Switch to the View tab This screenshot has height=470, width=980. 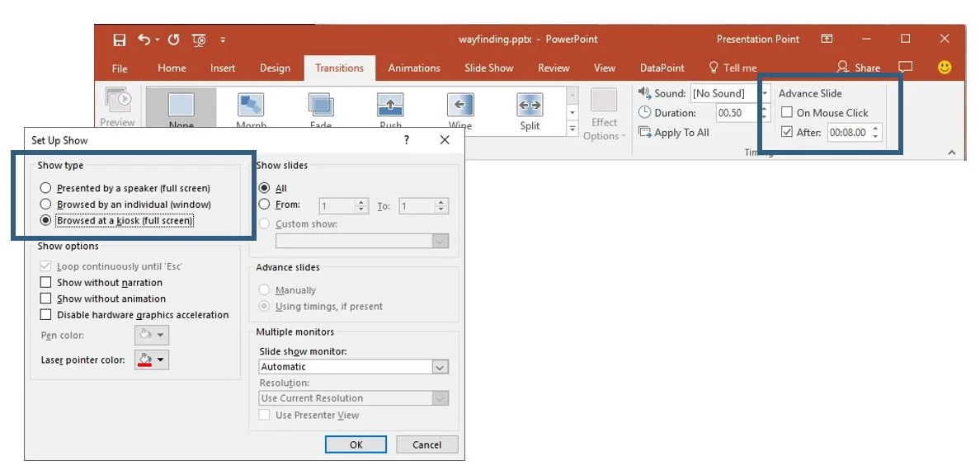click(x=605, y=68)
